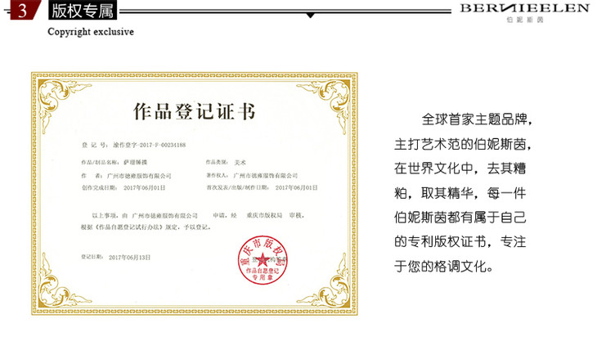This screenshot has height=364, width=597.
Task: Click the line 主打艺术范的伯妮斯茵
Action: (462, 144)
